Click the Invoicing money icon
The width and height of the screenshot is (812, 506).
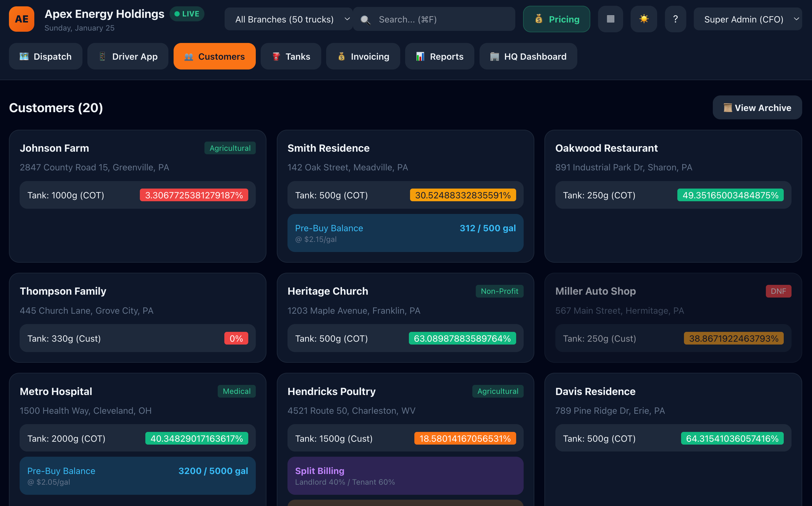tap(341, 56)
